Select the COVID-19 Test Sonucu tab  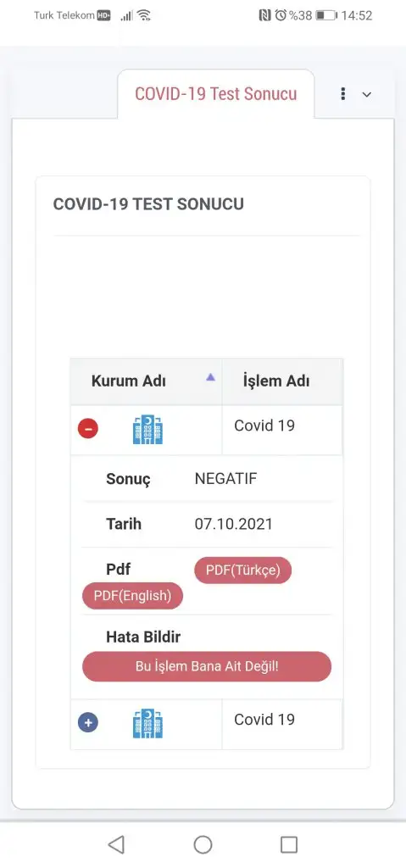216,93
